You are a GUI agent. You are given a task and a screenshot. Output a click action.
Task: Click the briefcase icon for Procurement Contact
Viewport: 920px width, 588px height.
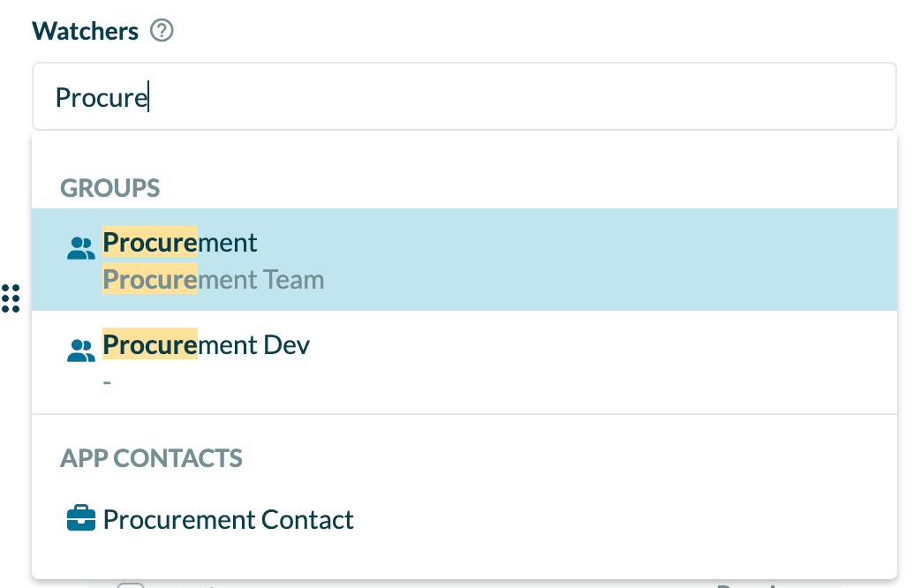(81, 519)
